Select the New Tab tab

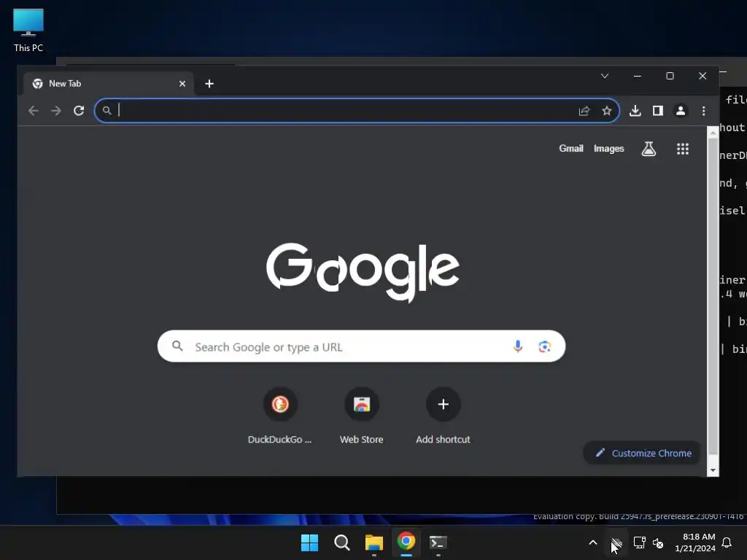108,84
